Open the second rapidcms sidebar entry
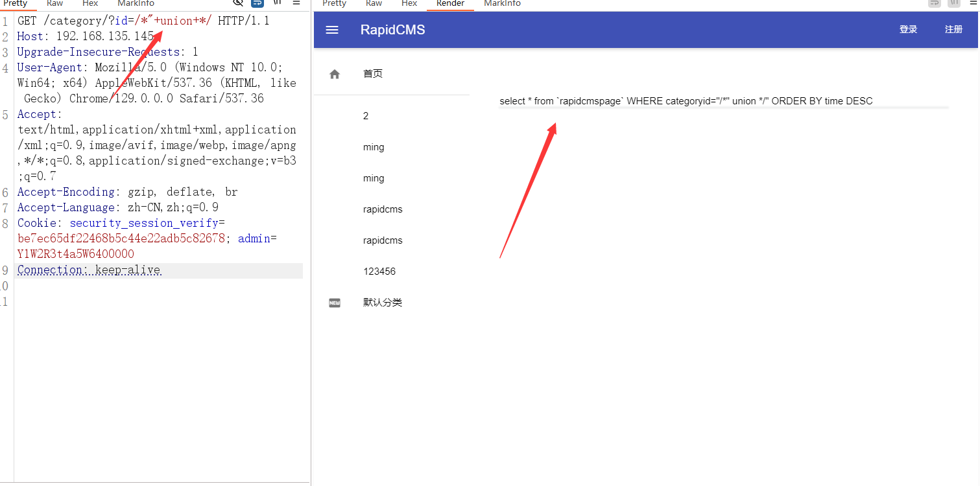The height and width of the screenshot is (486, 980). pos(383,240)
